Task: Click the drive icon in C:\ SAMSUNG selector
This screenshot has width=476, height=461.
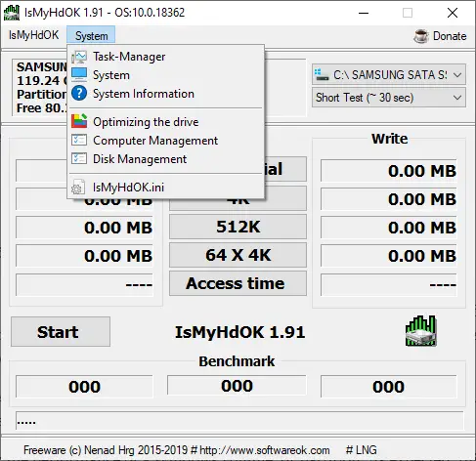Action: pyautogui.click(x=322, y=75)
